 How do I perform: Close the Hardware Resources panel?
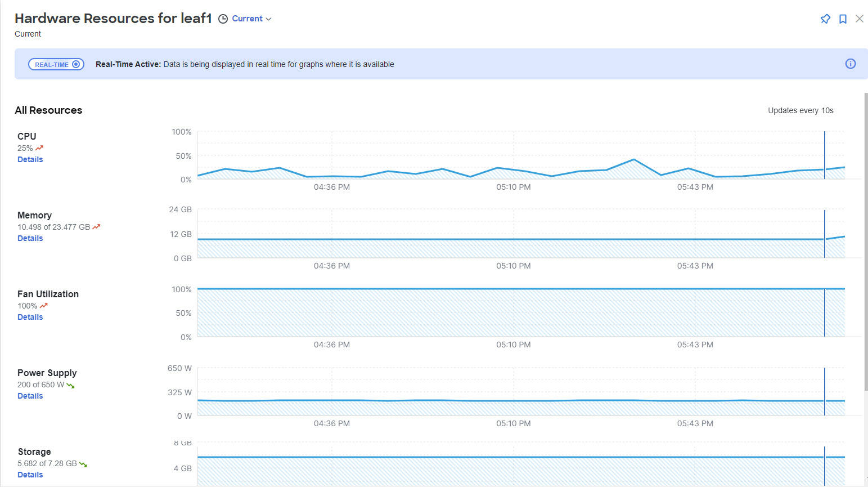point(860,19)
